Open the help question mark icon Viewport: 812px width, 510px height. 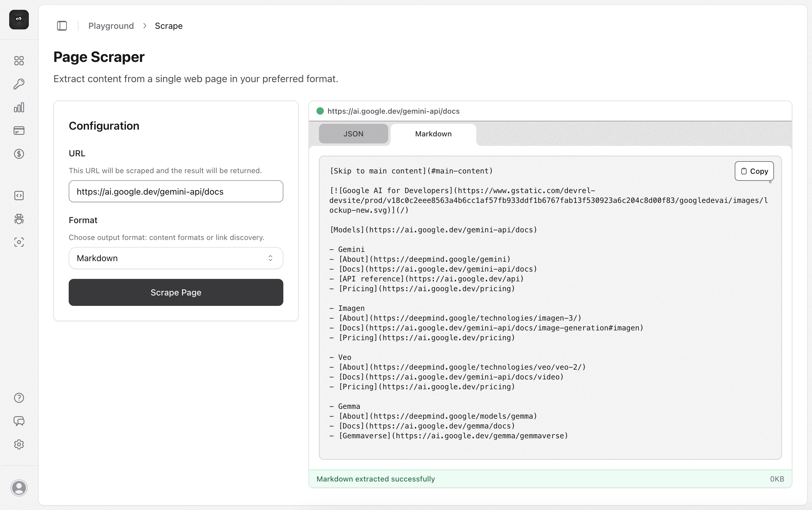19,398
